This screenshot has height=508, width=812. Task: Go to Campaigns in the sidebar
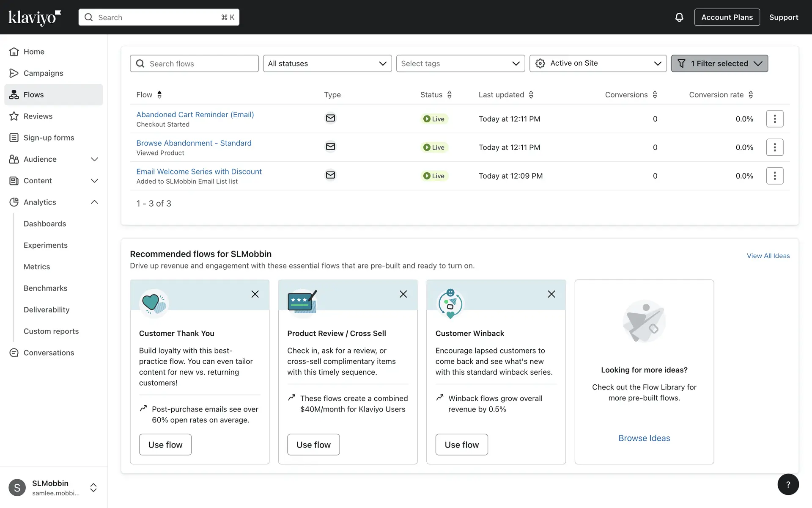click(43, 73)
